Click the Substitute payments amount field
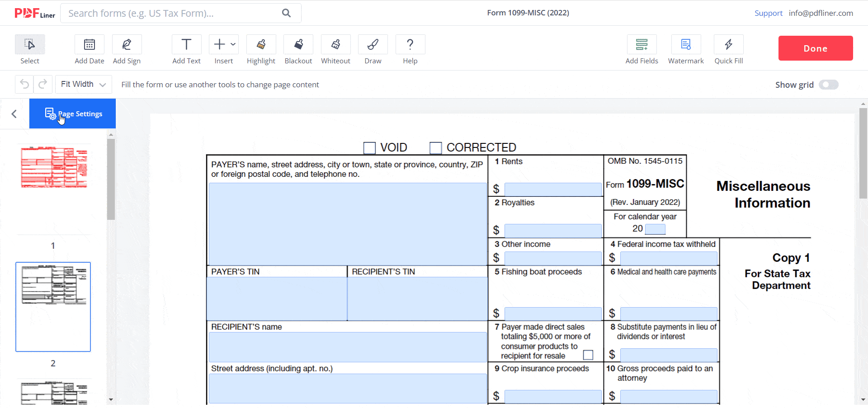 tap(669, 355)
